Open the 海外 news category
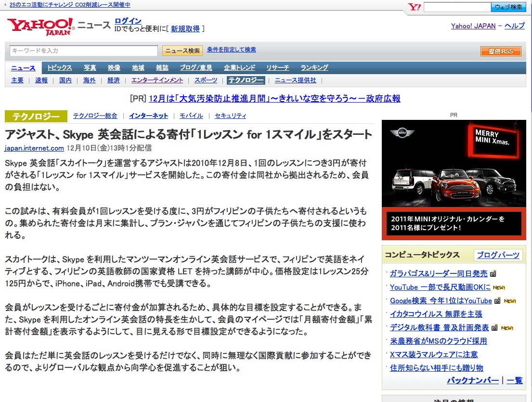 click(x=90, y=80)
